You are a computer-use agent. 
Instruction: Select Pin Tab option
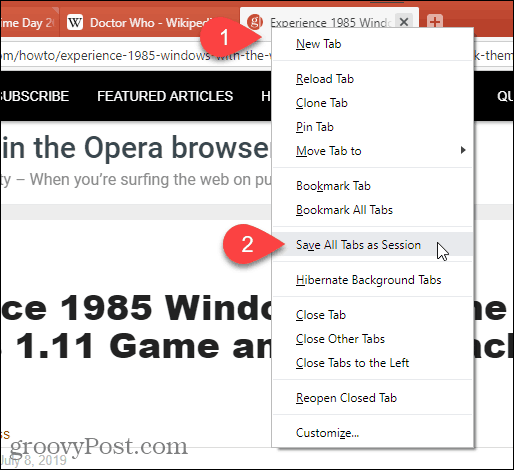(x=373, y=127)
